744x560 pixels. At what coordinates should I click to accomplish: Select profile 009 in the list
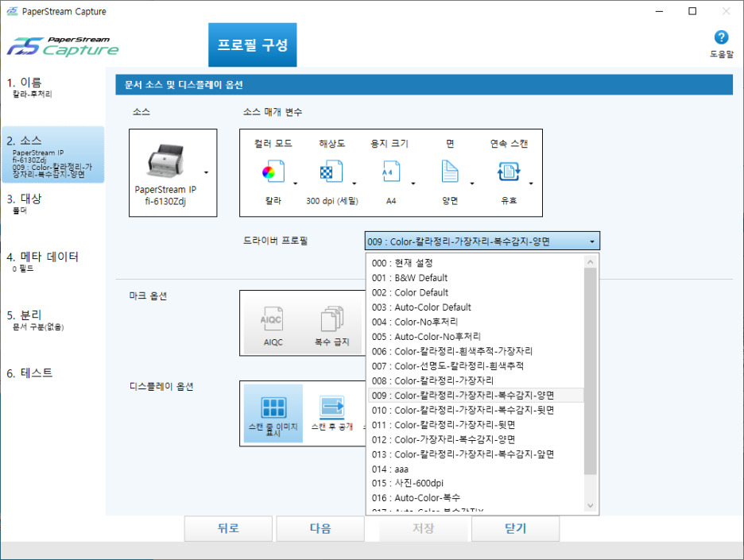(x=475, y=396)
